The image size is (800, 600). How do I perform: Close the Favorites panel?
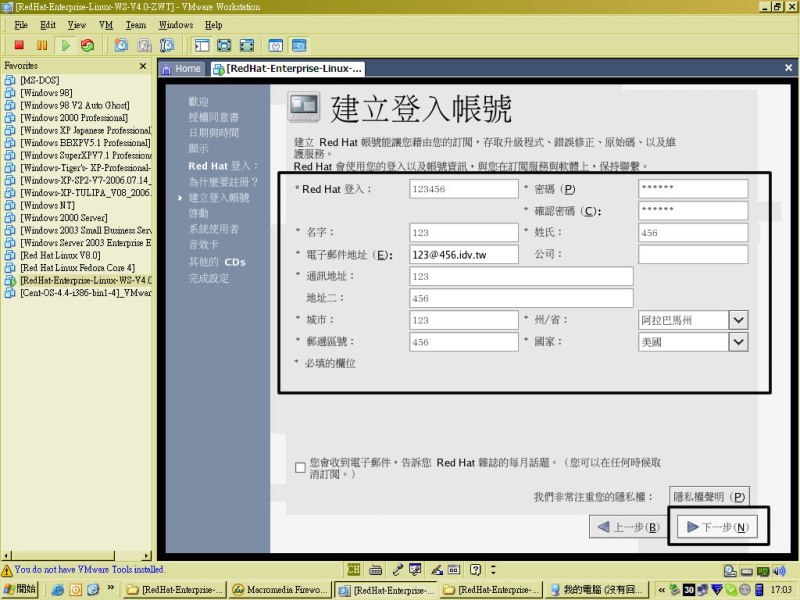click(143, 66)
